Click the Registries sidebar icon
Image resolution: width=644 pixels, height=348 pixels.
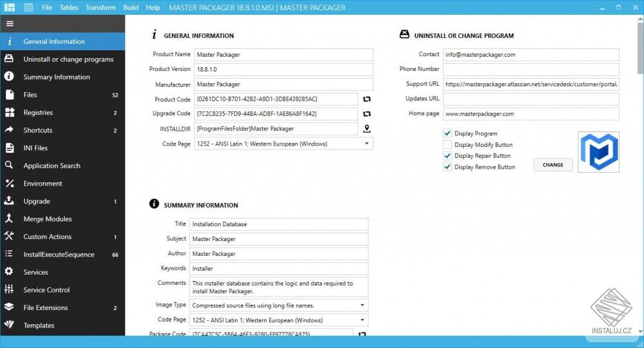pos(9,112)
